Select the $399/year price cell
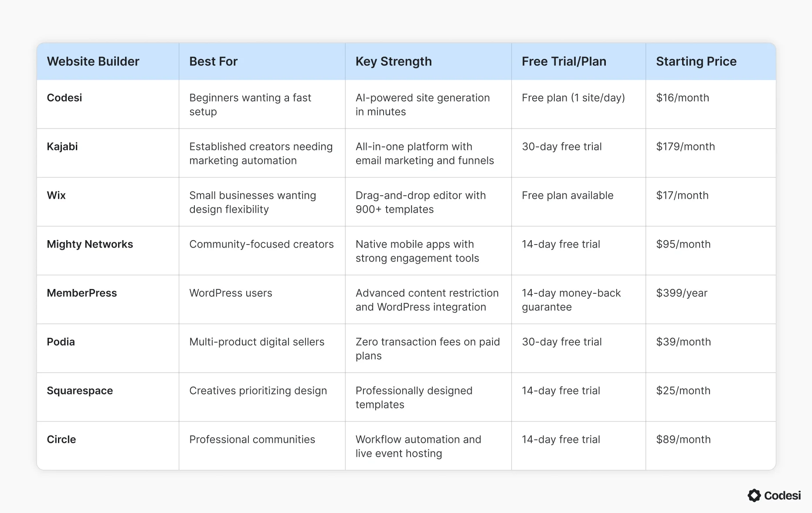812x513 pixels. click(682, 293)
